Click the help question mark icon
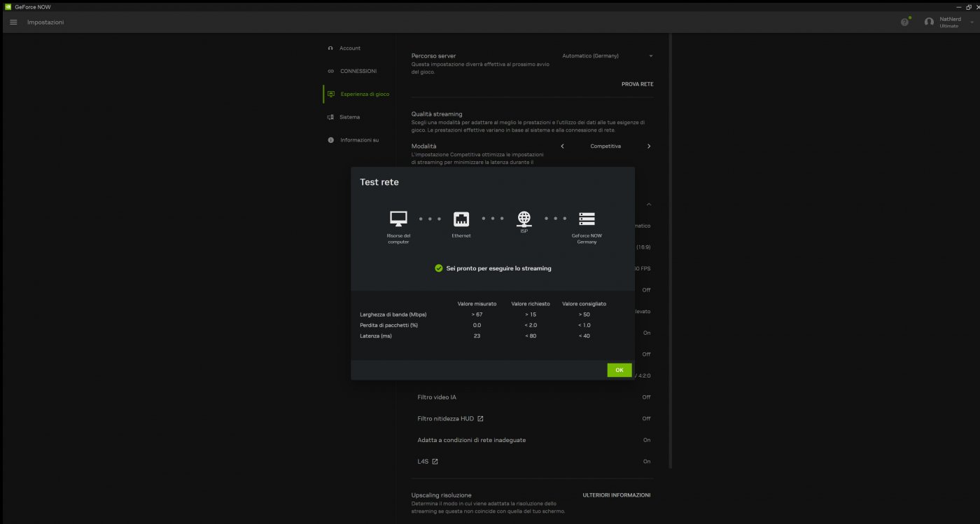 click(x=904, y=22)
